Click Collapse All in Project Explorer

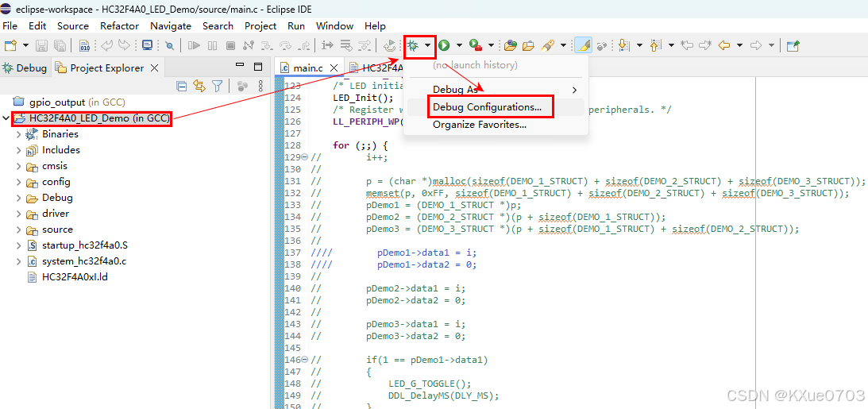tap(181, 86)
